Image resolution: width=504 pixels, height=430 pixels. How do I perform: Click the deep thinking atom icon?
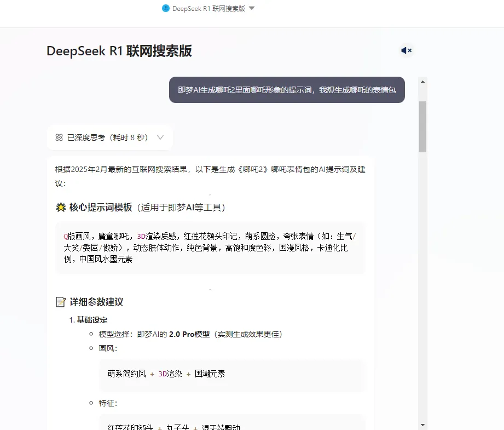59,137
